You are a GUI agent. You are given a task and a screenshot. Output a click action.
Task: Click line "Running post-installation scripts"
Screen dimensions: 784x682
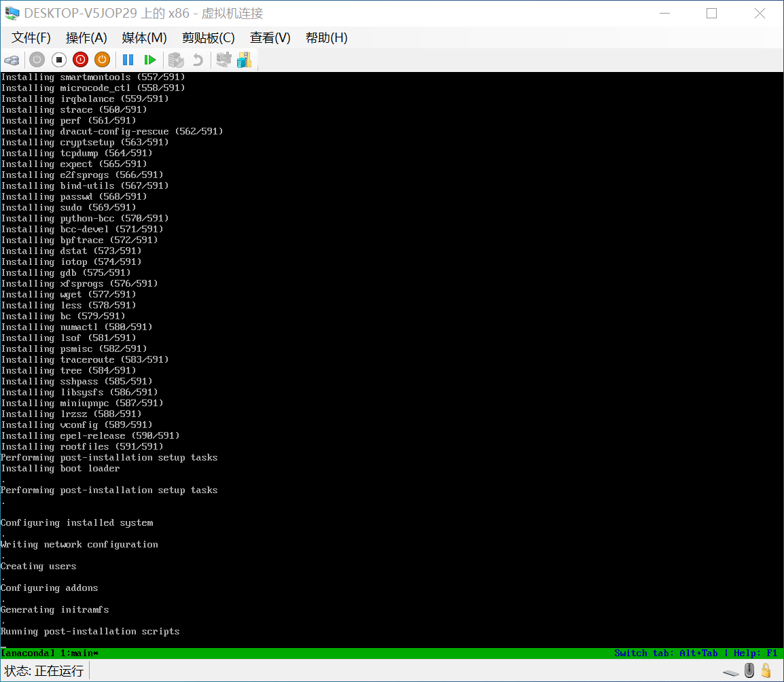[x=90, y=632]
